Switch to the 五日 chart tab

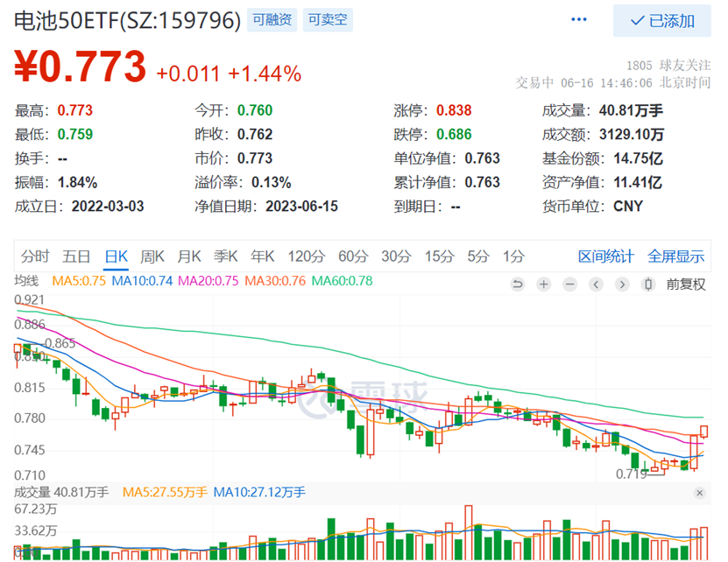click(x=76, y=256)
